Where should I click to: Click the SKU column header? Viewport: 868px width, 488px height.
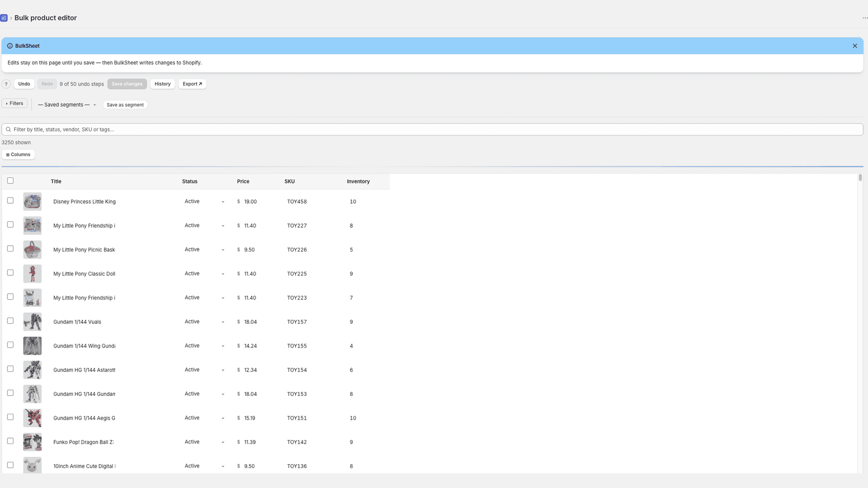(x=290, y=182)
